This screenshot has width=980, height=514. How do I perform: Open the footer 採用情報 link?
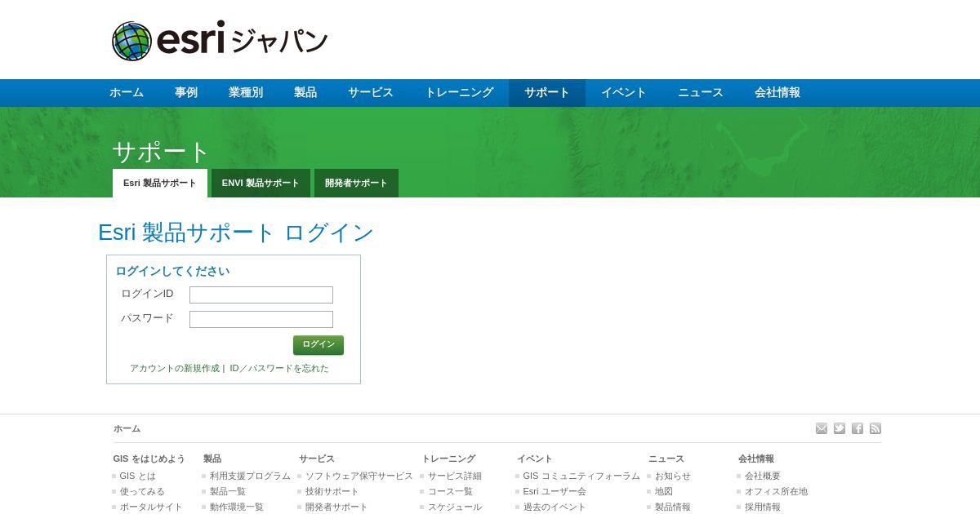pos(763,507)
